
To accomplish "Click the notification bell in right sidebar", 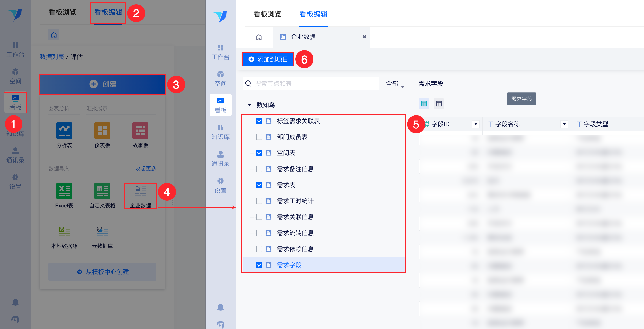I will click(x=220, y=307).
